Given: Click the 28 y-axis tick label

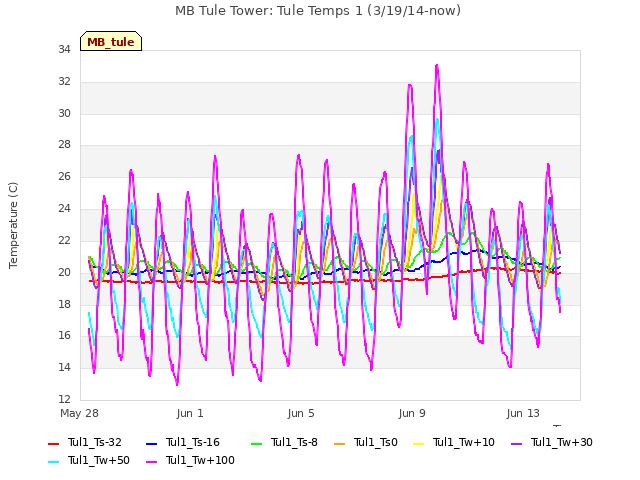Looking at the screenshot, I should 64,144.
